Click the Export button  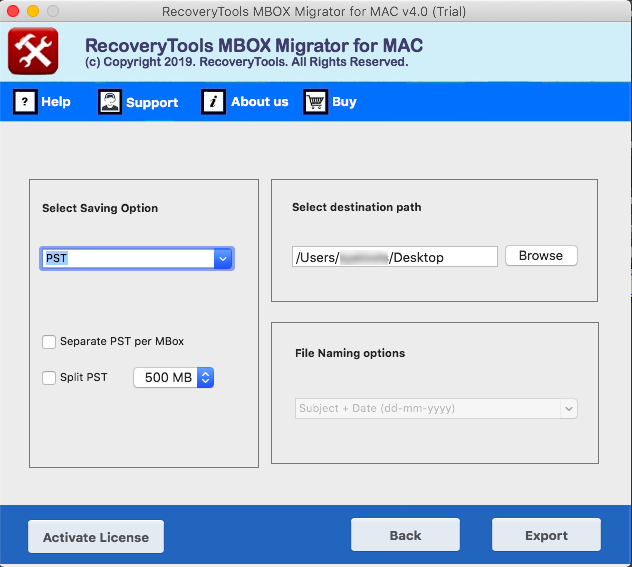point(546,534)
